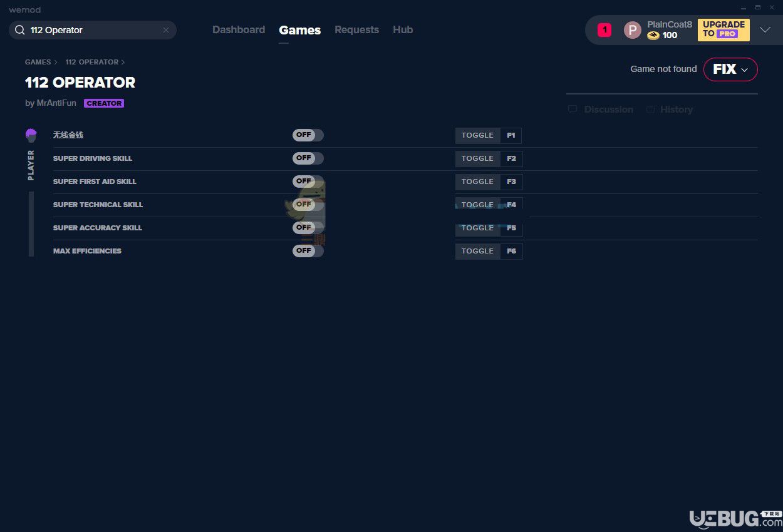The height and width of the screenshot is (532, 783).
Task: Minimize the WeMod window
Action: 744,8
